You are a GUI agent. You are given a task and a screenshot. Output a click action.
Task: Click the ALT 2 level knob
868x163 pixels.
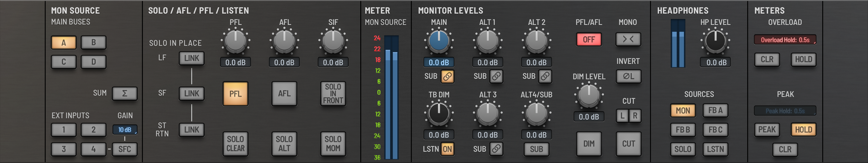[x=536, y=41]
